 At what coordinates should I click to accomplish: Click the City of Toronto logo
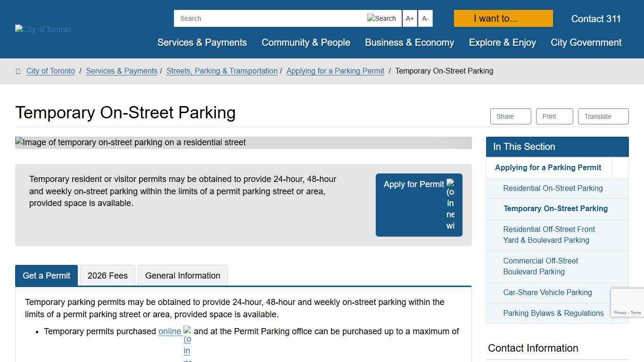(42, 29)
